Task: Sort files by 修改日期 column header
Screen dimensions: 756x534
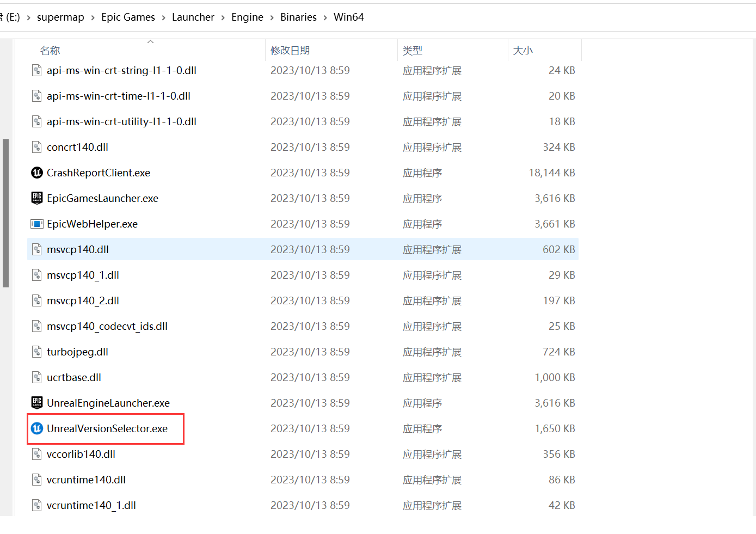Action: [290, 51]
